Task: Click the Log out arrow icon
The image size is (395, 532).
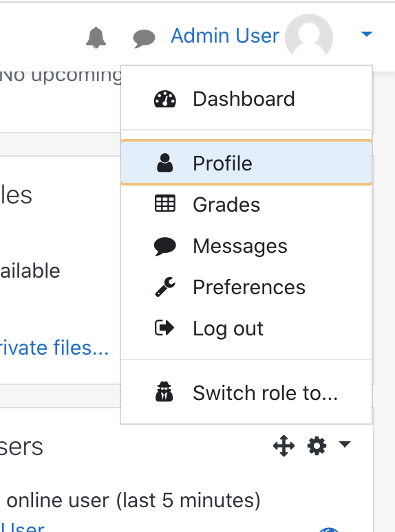Action: [x=164, y=328]
